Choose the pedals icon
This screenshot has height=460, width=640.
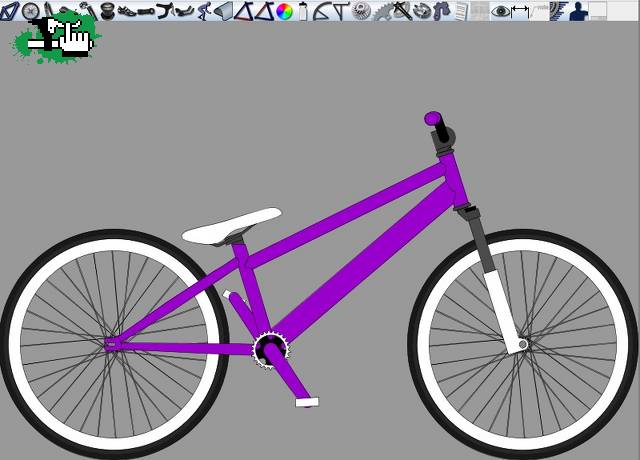pos(127,11)
